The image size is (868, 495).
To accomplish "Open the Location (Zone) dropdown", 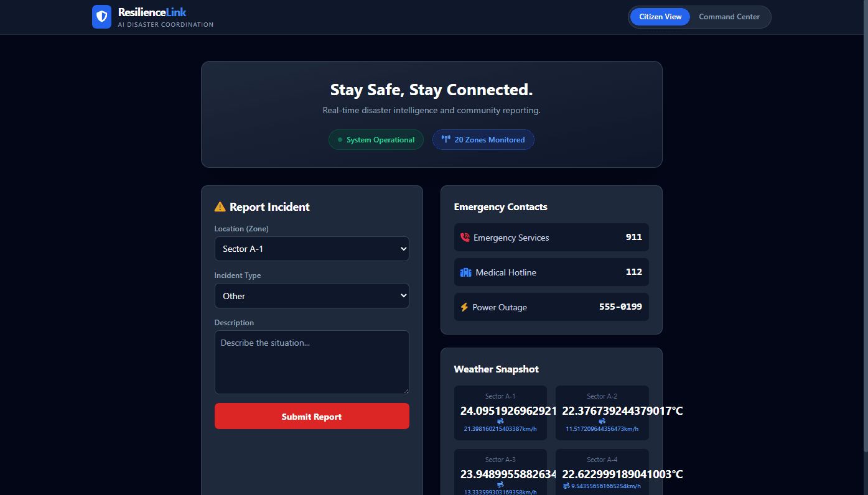I will pyautogui.click(x=312, y=248).
